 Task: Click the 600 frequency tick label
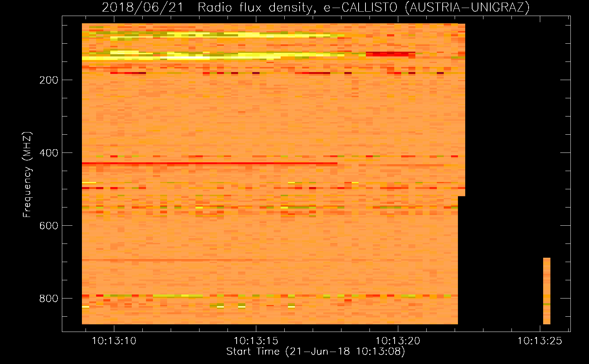click(x=49, y=226)
